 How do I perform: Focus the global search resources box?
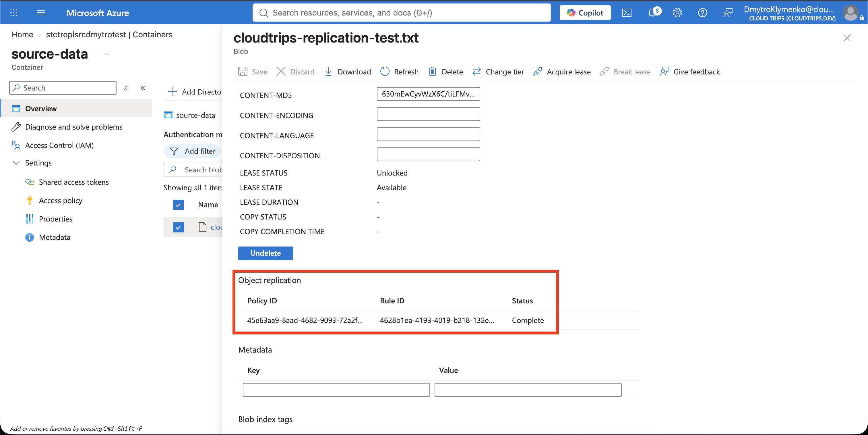[x=402, y=13]
